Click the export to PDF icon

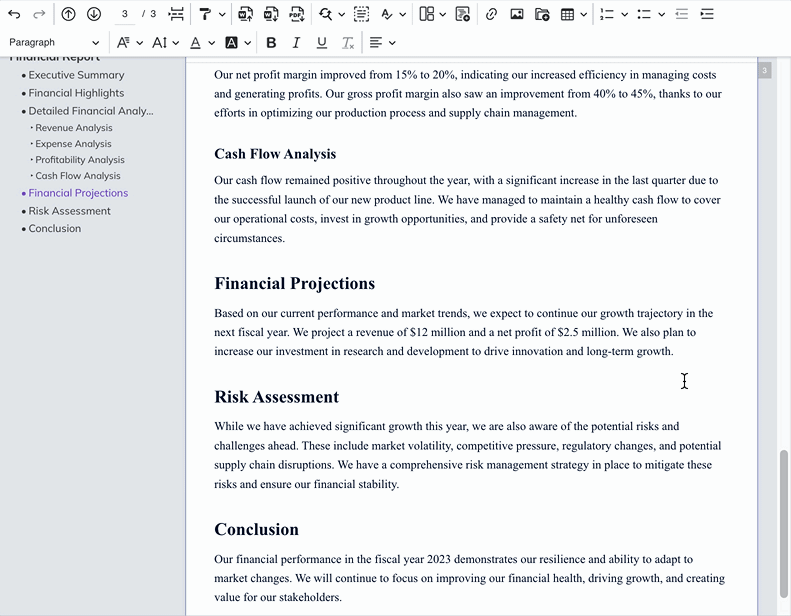297,14
